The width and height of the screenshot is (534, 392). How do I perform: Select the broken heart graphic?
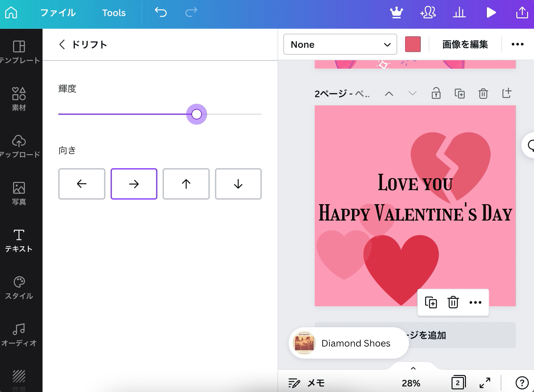click(451, 168)
